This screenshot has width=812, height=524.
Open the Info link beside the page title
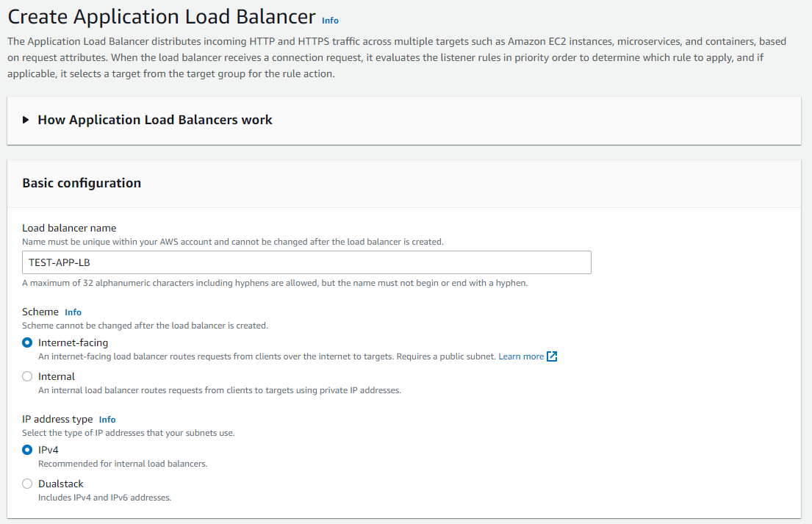(x=330, y=21)
